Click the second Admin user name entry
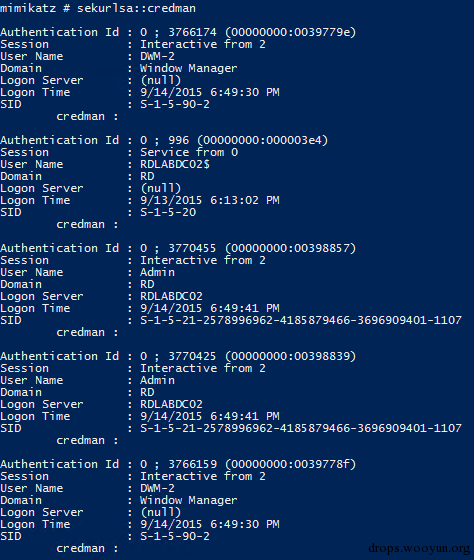Screen dimensions: 474x560 point(157,380)
